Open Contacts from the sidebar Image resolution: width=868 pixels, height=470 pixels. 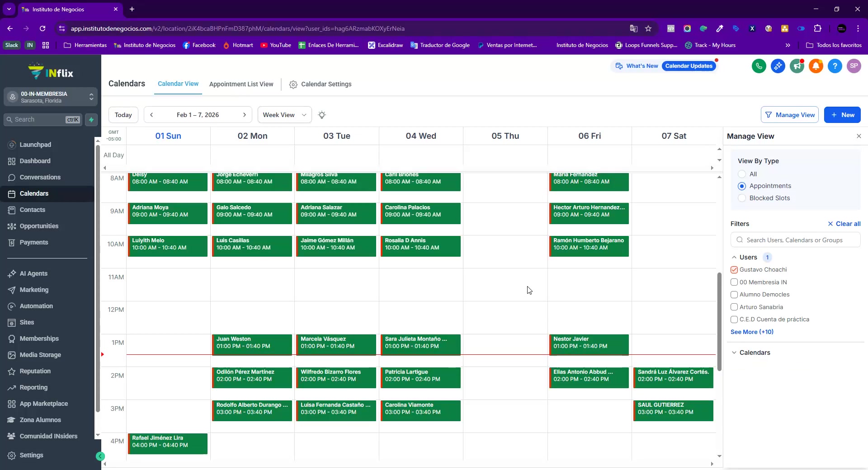[32, 210]
